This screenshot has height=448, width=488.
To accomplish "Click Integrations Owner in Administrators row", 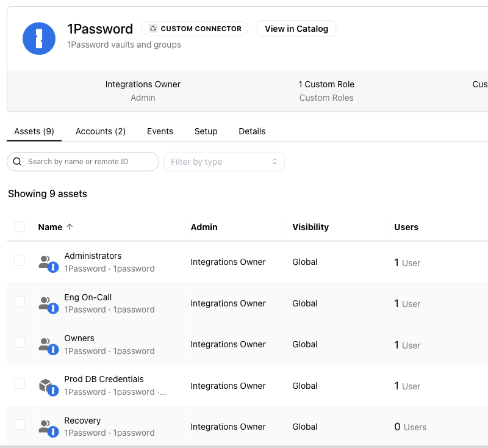I will [x=228, y=262].
